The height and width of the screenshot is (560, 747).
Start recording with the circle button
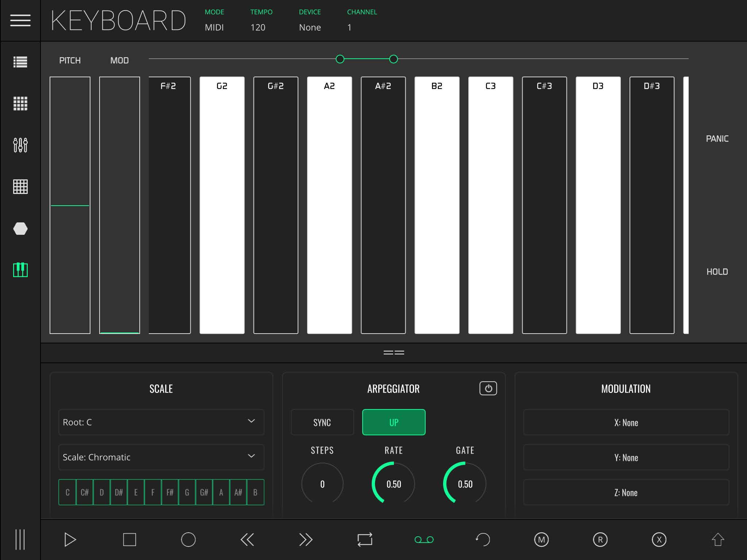point(188,540)
